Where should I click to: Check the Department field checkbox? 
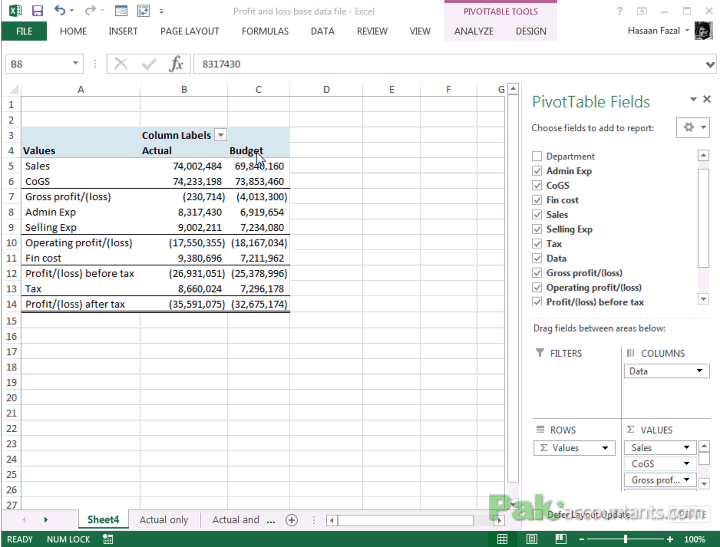[x=537, y=156]
